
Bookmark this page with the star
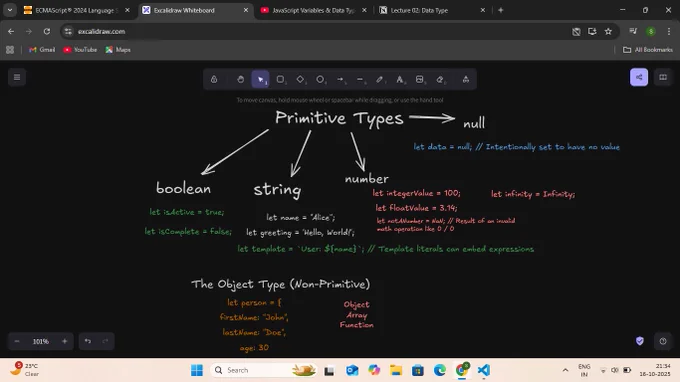(608, 31)
